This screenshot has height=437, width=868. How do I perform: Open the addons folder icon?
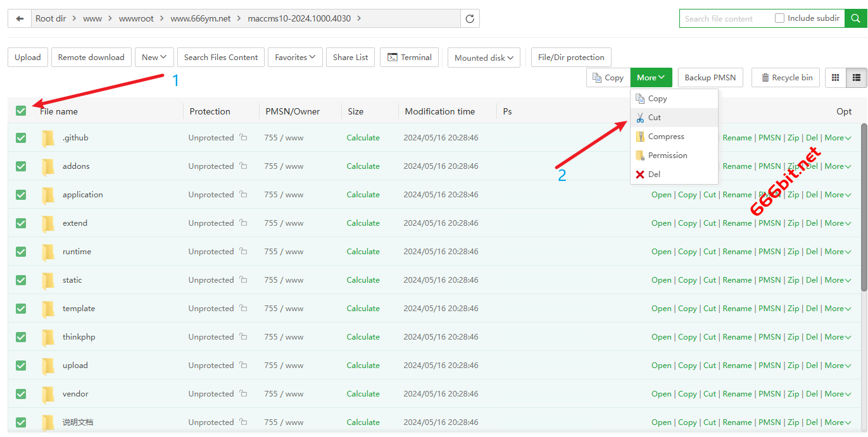pos(48,166)
